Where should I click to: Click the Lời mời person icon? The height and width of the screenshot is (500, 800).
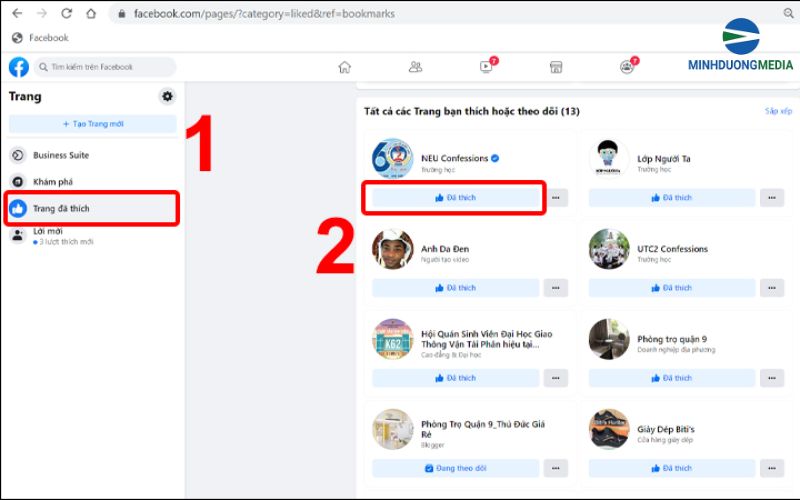[x=18, y=235]
